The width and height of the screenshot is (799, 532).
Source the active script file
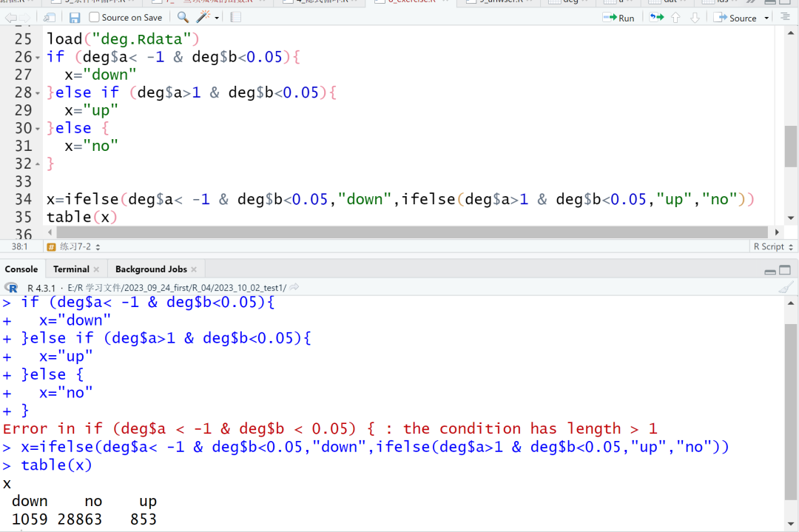[735, 18]
